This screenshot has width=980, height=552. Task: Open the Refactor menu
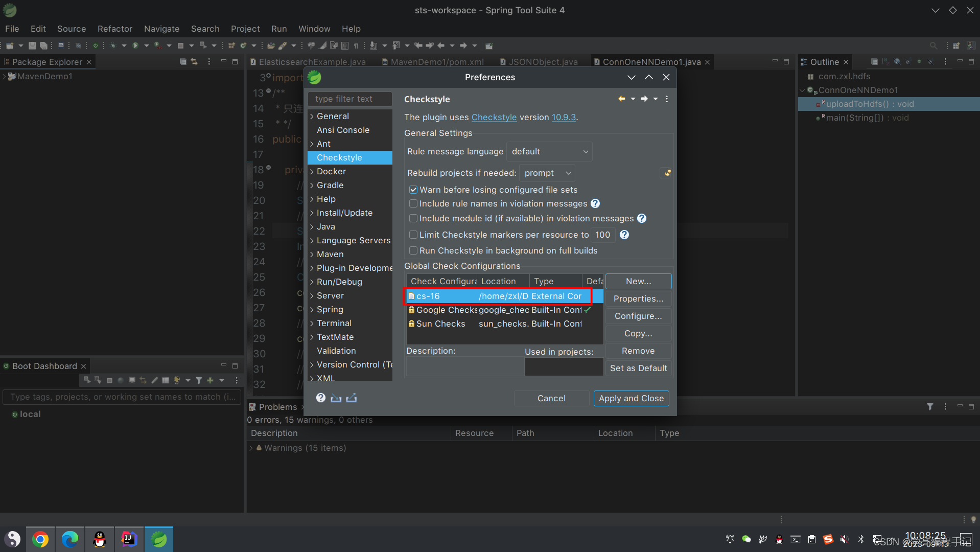coord(114,29)
